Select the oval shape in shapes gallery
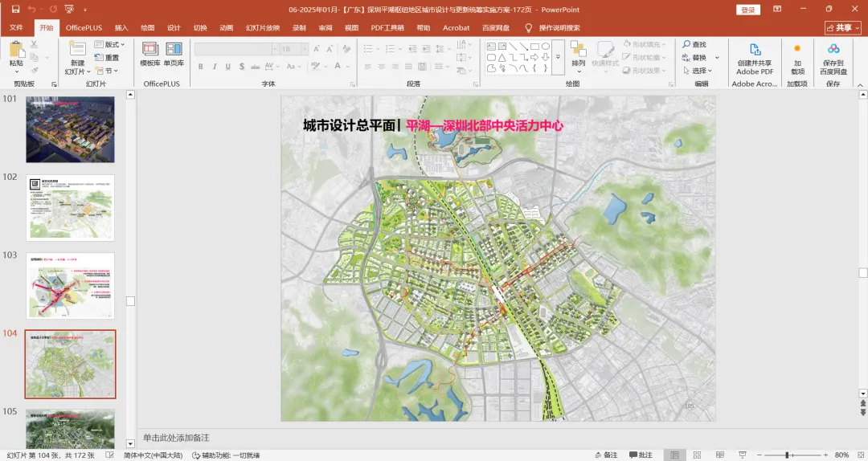Screen dimensions: 868x461 [545, 47]
